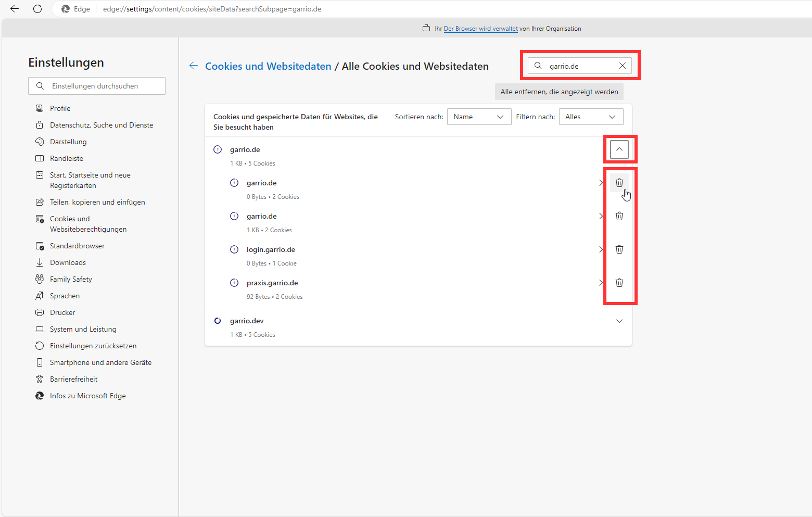Delete login.garrio.de cookies with trash icon
The width and height of the screenshot is (812, 517).
pyautogui.click(x=619, y=249)
